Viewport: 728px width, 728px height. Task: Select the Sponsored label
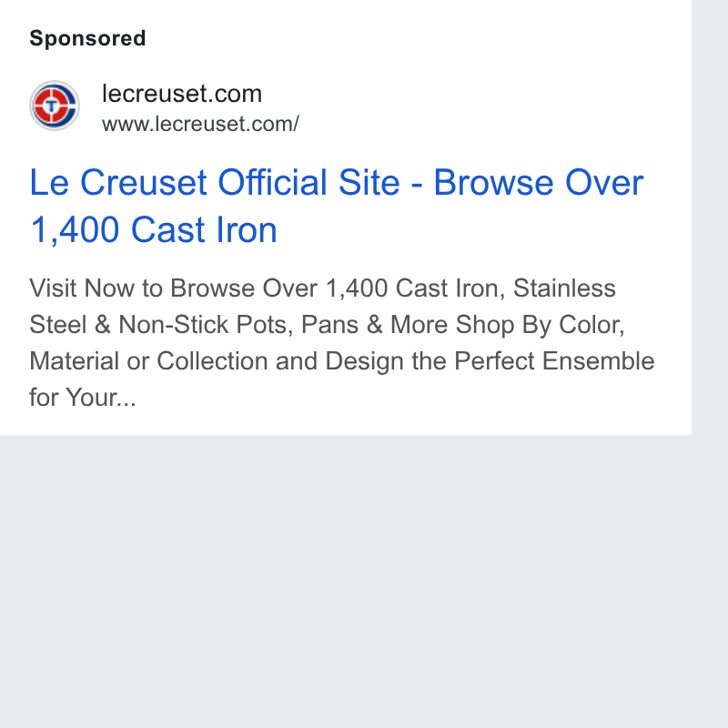[x=87, y=38]
